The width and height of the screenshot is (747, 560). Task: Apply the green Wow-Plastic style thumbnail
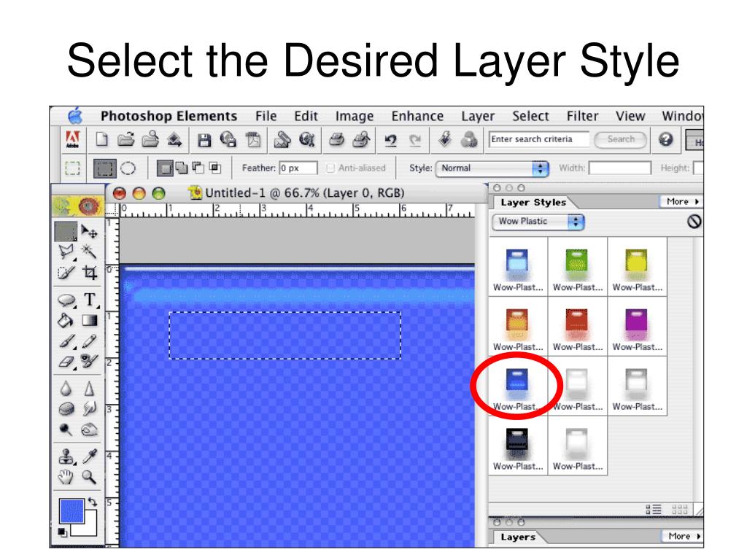pyautogui.click(x=578, y=268)
